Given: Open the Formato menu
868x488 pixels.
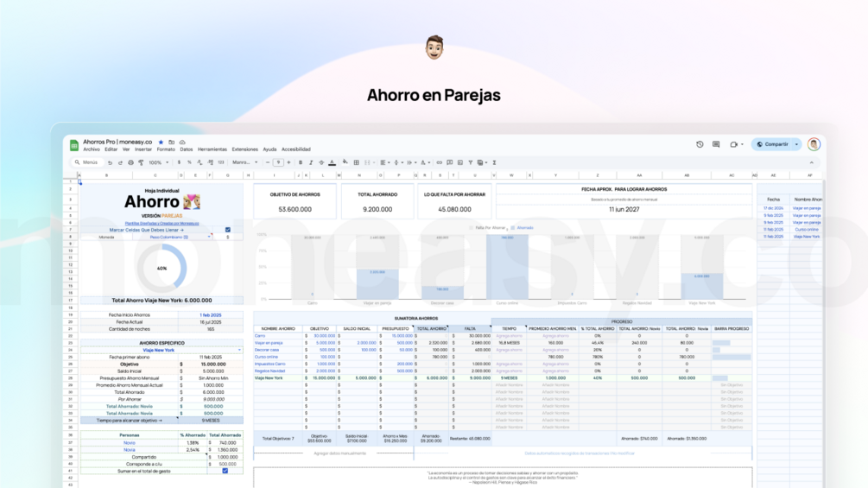Looking at the screenshot, I should (166, 149).
